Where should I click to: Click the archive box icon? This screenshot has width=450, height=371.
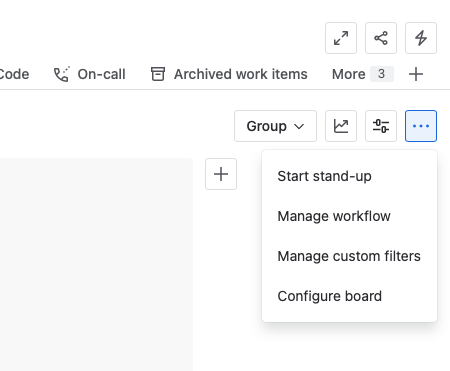click(x=158, y=74)
